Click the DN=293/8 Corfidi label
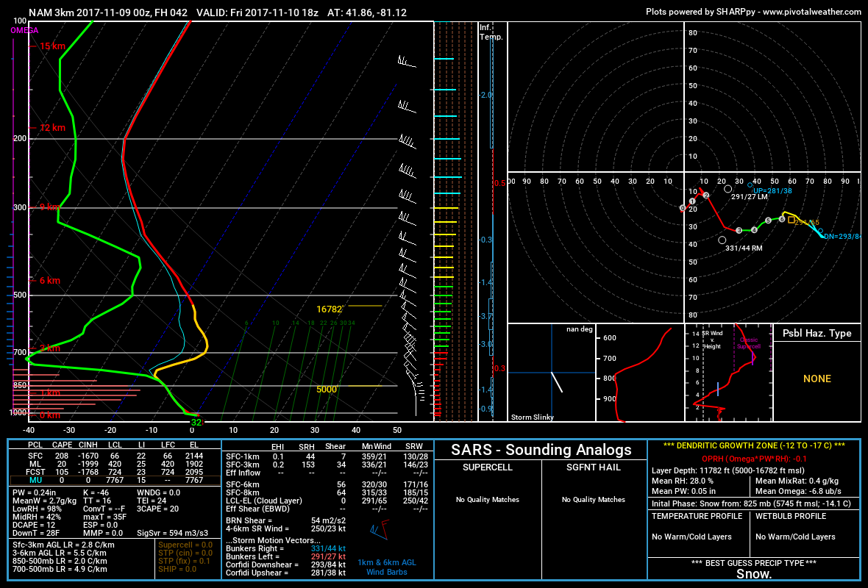The width and height of the screenshot is (868, 588). pyautogui.click(x=842, y=237)
